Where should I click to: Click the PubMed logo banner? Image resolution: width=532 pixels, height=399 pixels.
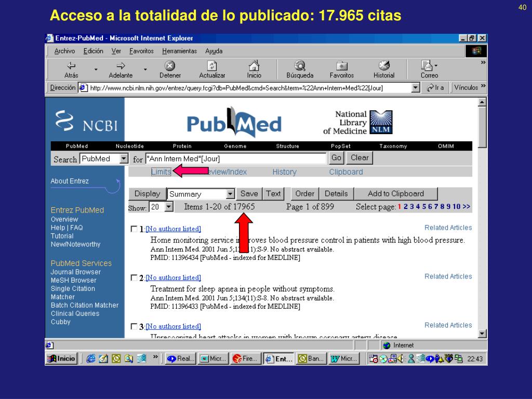pos(234,123)
